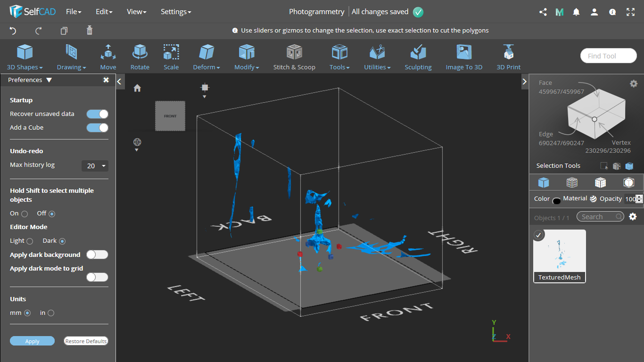Click the redo arrow icon

[x=39, y=31]
